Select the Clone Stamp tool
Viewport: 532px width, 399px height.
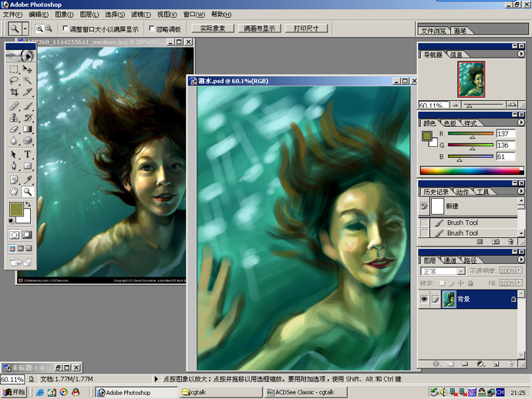coord(14,118)
